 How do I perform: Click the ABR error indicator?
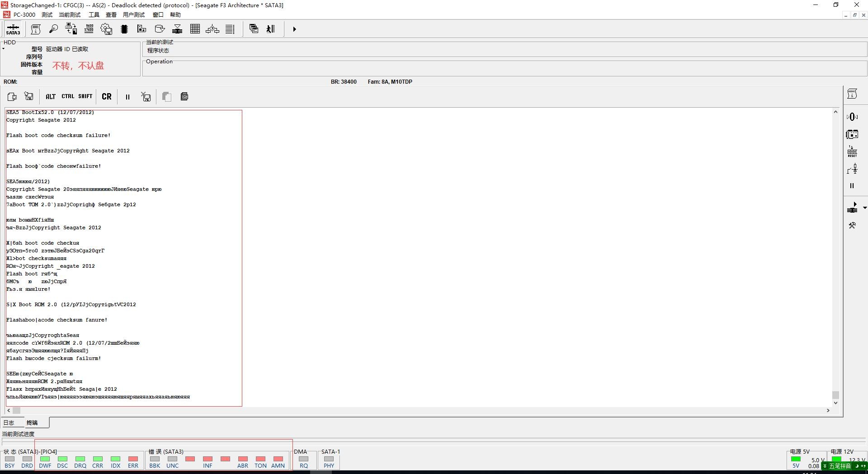[x=243, y=462]
